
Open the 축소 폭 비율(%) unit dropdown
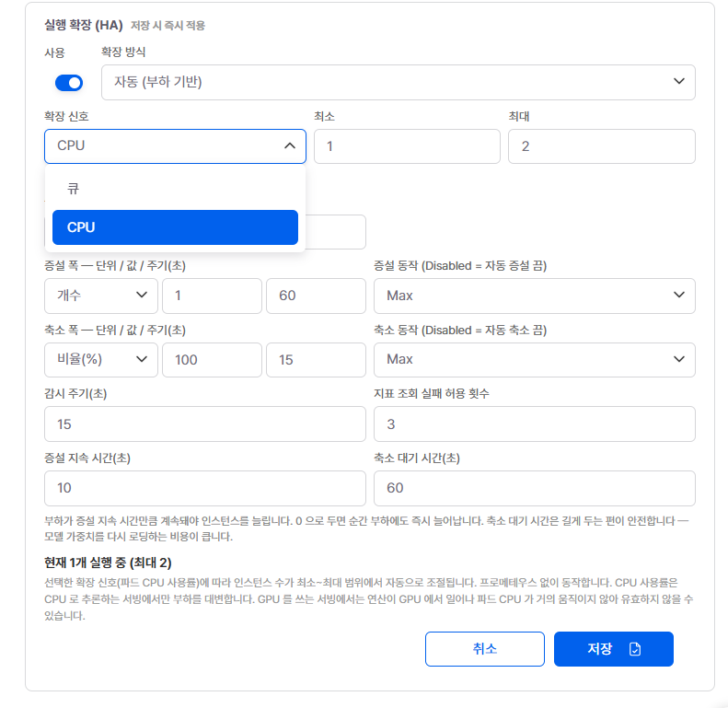tap(101, 360)
